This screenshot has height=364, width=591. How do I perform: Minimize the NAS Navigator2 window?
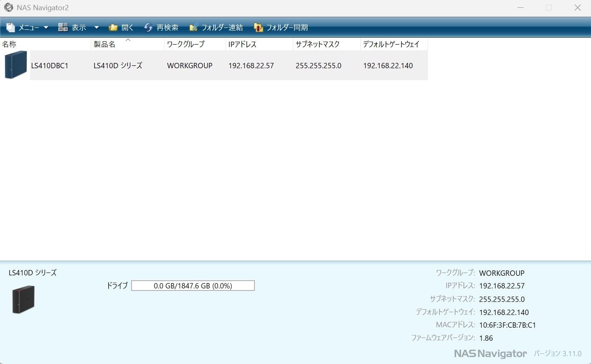[x=520, y=8]
